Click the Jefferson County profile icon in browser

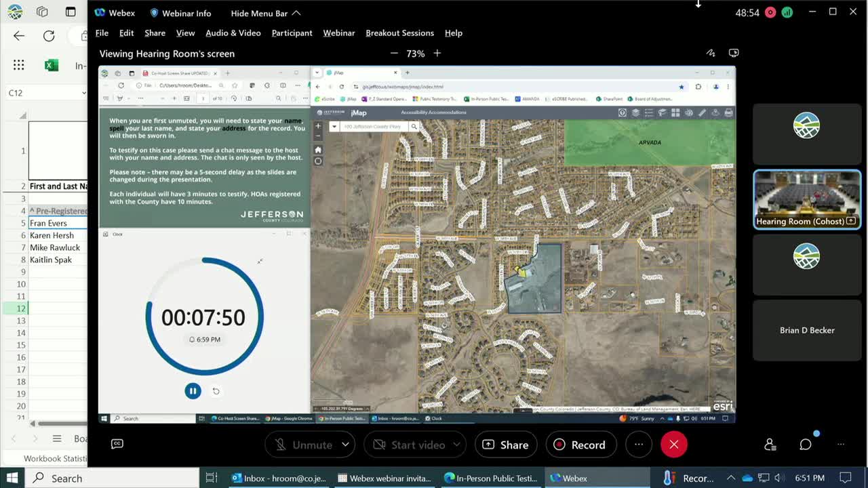pos(15,12)
